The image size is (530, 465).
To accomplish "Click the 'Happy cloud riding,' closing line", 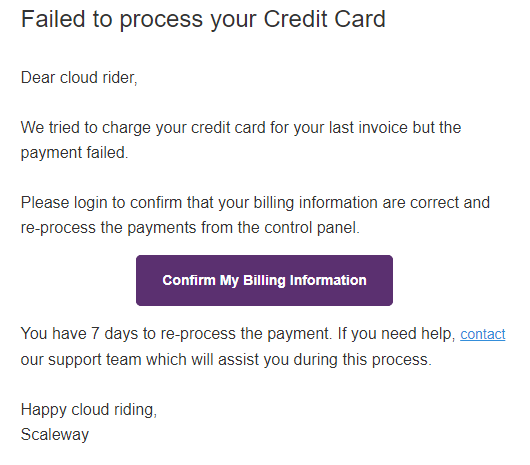I will (89, 410).
